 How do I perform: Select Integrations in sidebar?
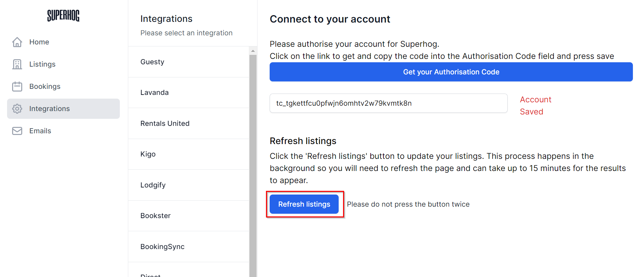pyautogui.click(x=63, y=109)
